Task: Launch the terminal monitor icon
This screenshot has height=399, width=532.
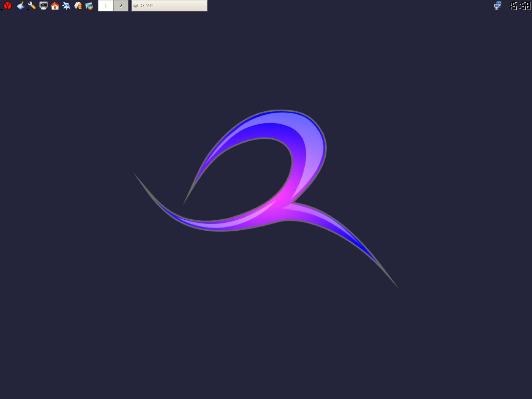Action: point(43,6)
